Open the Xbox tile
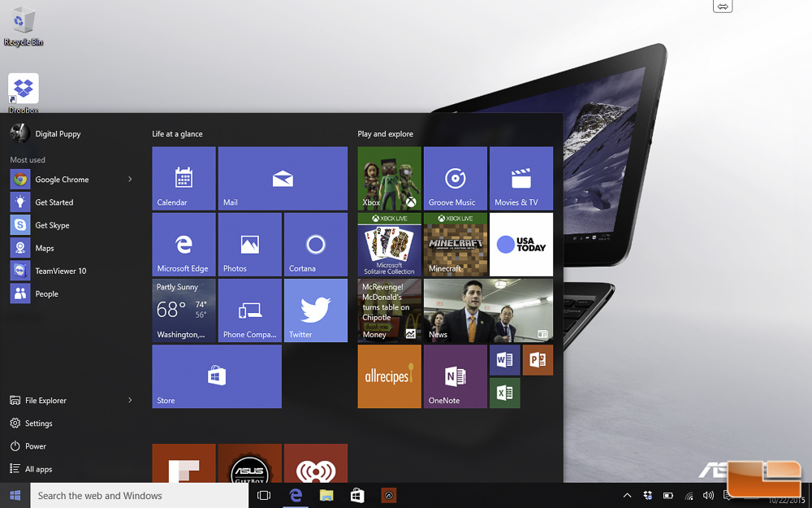Screen dimensions: 812x508 [390, 178]
